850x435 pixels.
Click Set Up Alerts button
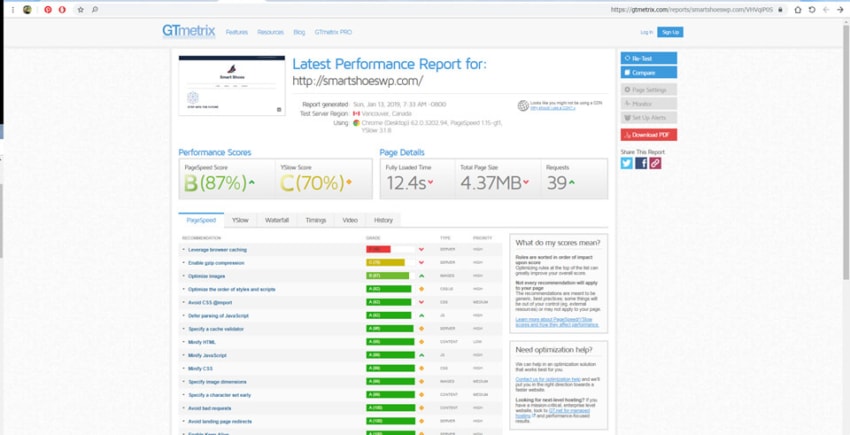(x=648, y=118)
